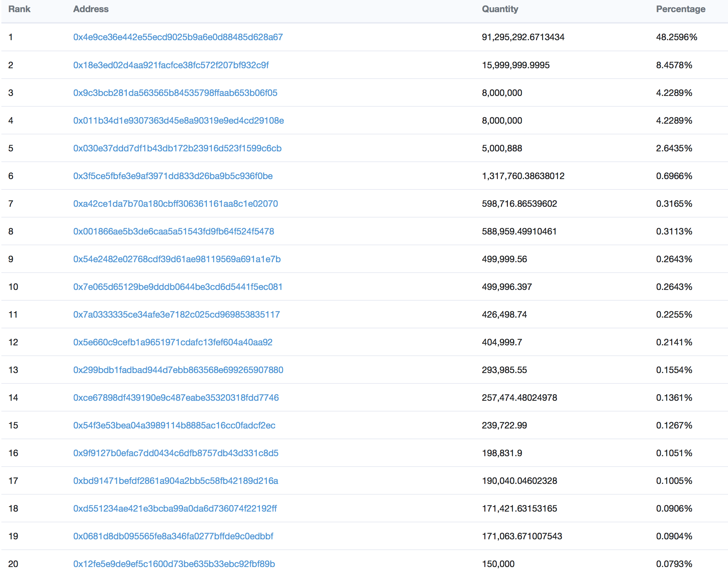Screen dimensions: 728x575
Task: Select quantity 588,959.49910461
Action: [x=519, y=231]
